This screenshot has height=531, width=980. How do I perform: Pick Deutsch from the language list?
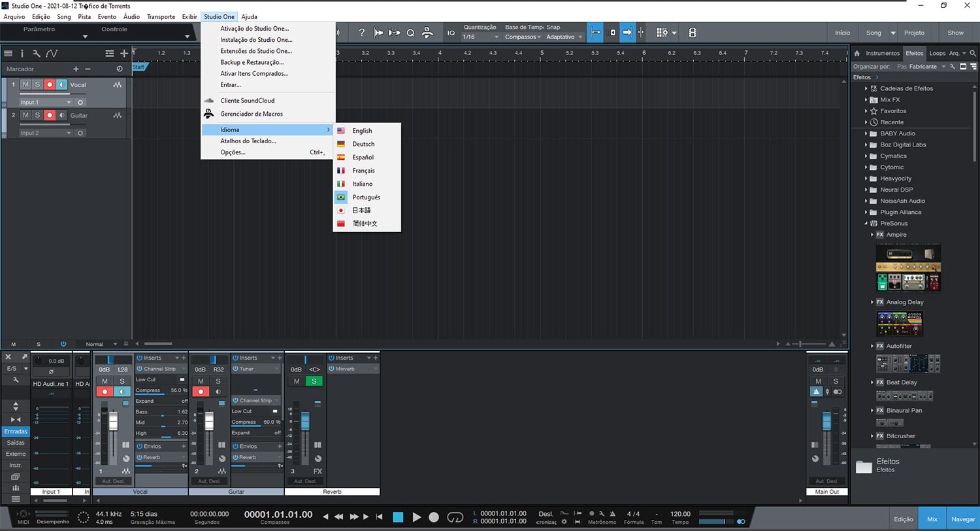(x=367, y=144)
